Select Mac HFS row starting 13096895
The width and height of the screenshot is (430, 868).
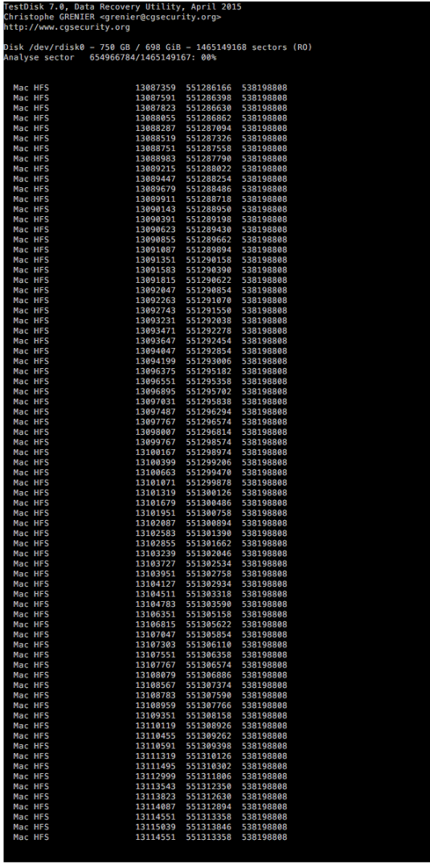(x=150, y=392)
